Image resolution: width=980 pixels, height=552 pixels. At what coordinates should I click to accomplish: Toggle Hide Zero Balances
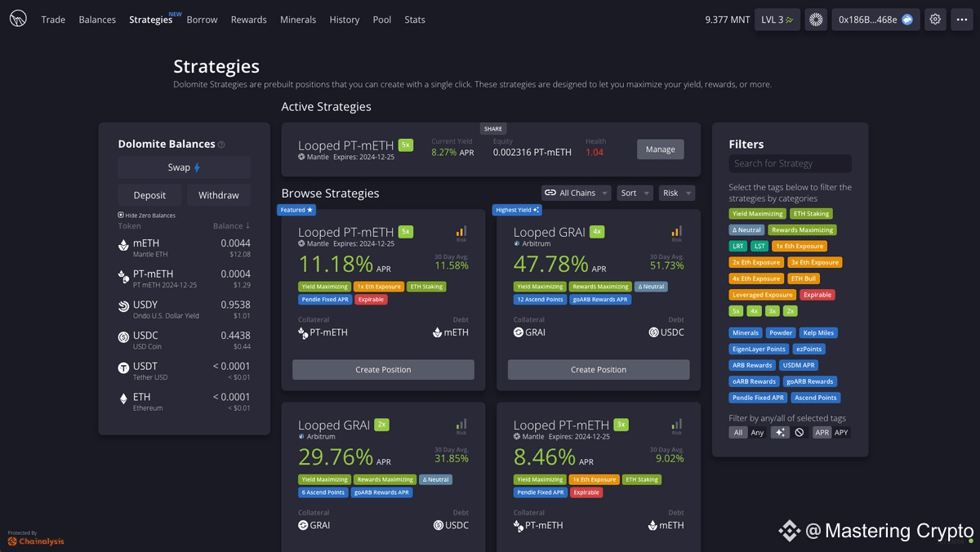(x=146, y=216)
